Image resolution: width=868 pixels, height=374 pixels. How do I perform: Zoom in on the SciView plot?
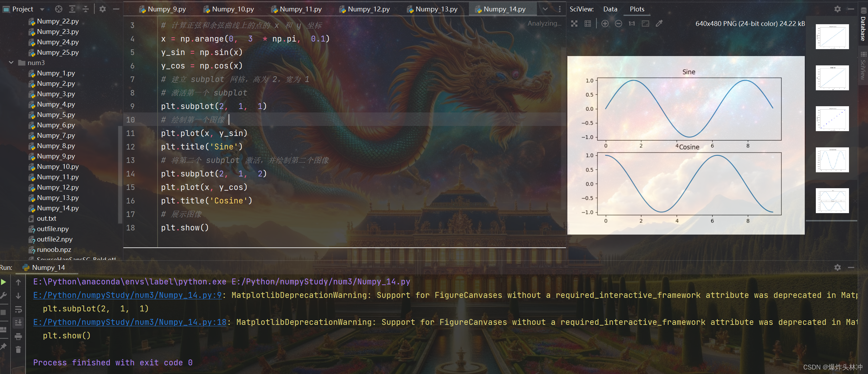tap(605, 24)
